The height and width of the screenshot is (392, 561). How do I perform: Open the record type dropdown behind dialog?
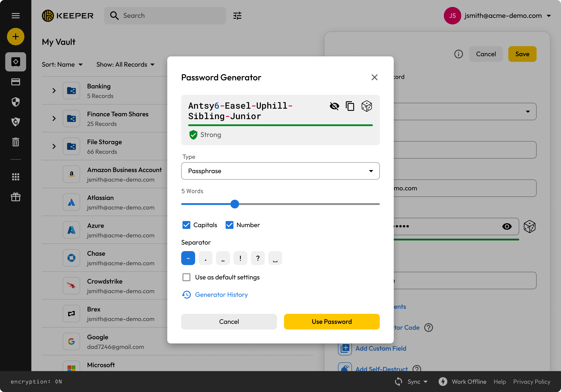point(528,112)
